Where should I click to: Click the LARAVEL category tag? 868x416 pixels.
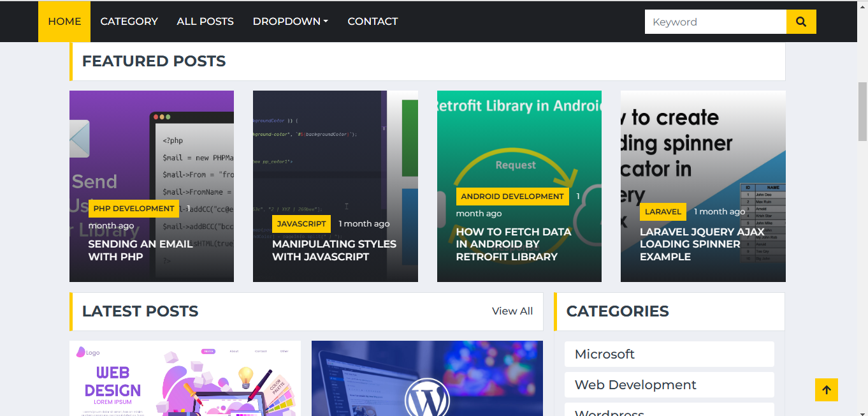[x=663, y=212]
